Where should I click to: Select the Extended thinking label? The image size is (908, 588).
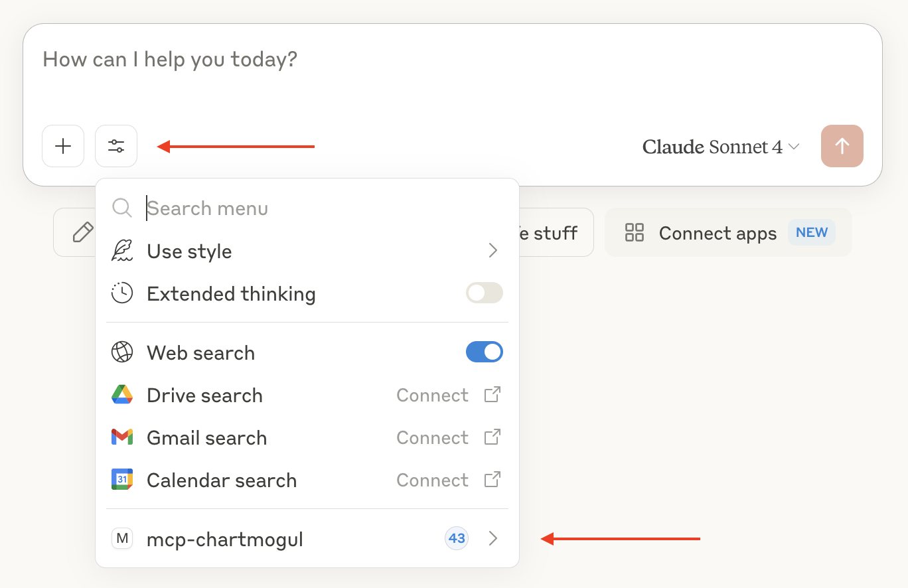coord(231,294)
